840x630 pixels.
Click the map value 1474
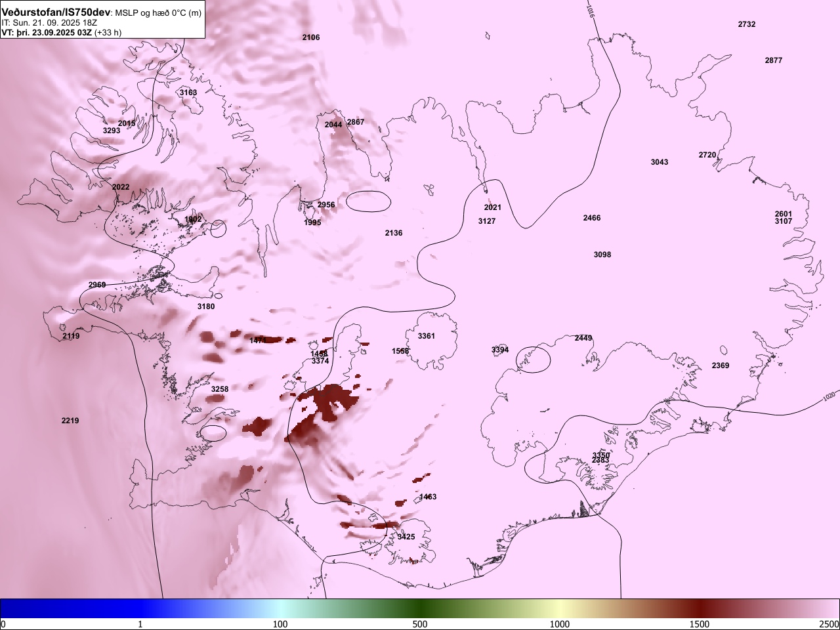coord(259,340)
